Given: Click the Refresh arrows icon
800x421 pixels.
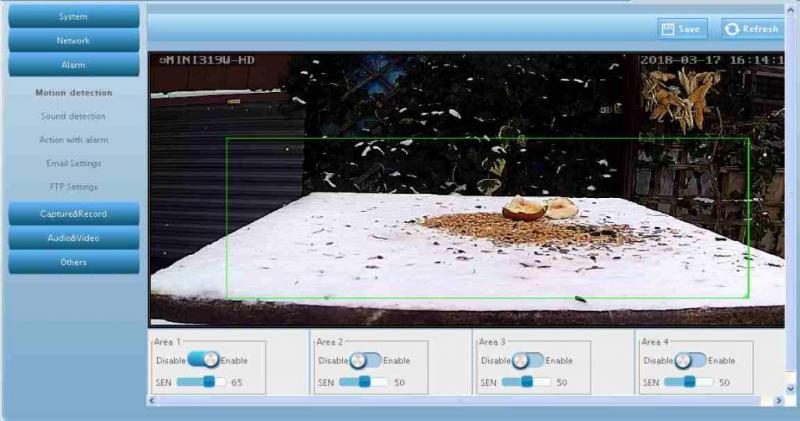Looking at the screenshot, I should [732, 29].
